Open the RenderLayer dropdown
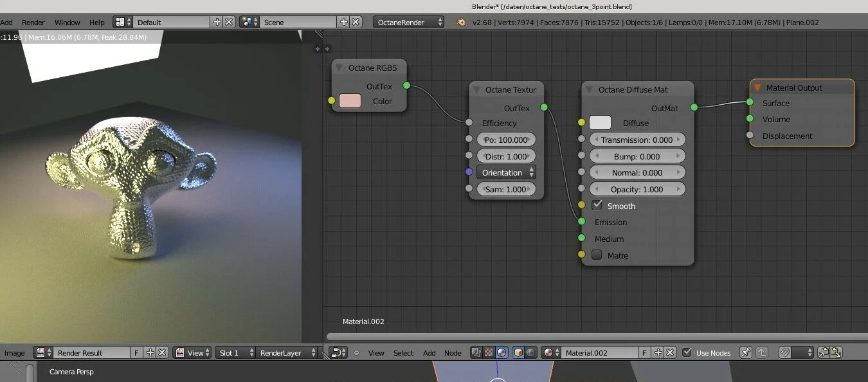Screen dimensions: 868x382 click(x=287, y=352)
